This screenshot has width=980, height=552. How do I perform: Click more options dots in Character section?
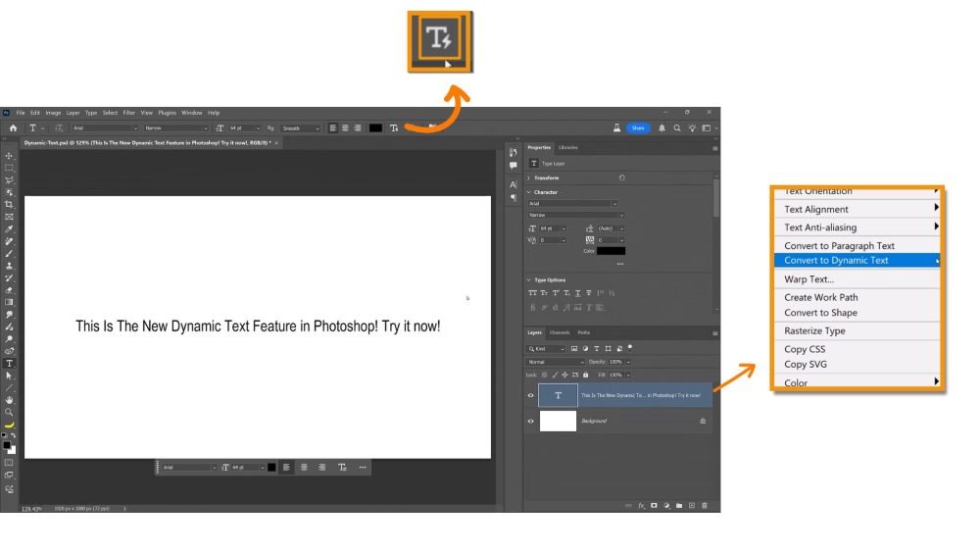[620, 264]
